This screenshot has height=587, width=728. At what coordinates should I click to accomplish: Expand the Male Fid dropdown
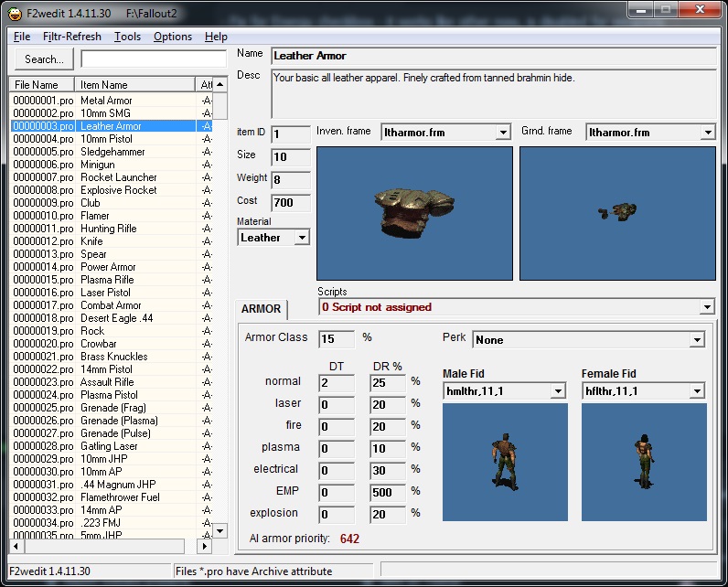pos(558,391)
